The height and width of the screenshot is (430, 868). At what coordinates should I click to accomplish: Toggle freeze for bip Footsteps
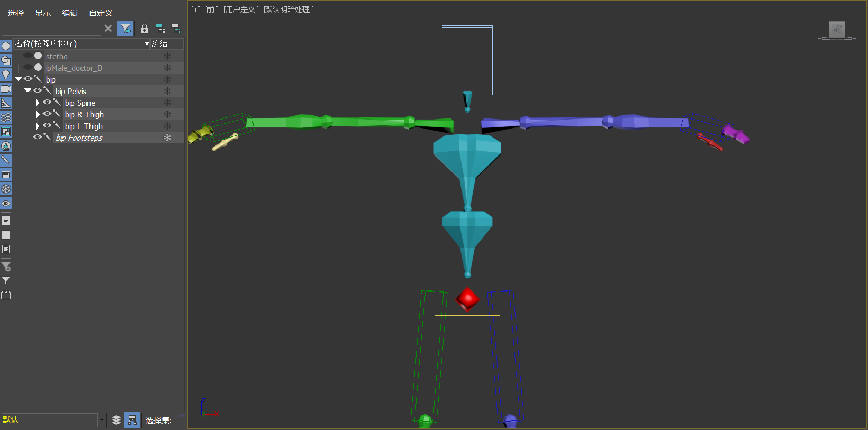pos(167,138)
